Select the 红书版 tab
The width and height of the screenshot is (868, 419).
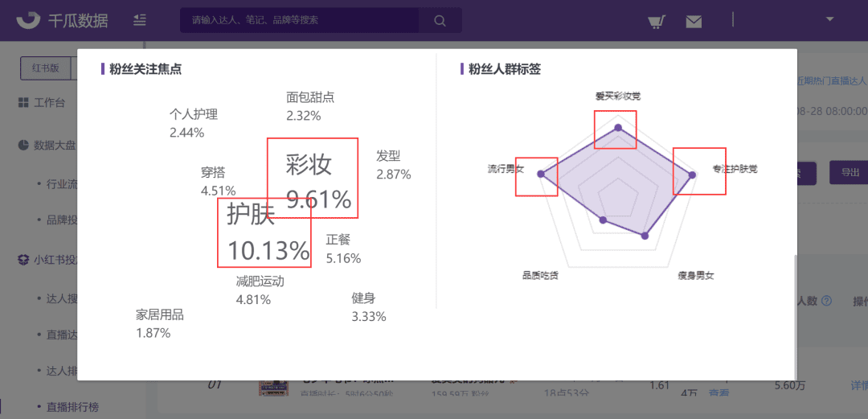pyautogui.click(x=46, y=68)
